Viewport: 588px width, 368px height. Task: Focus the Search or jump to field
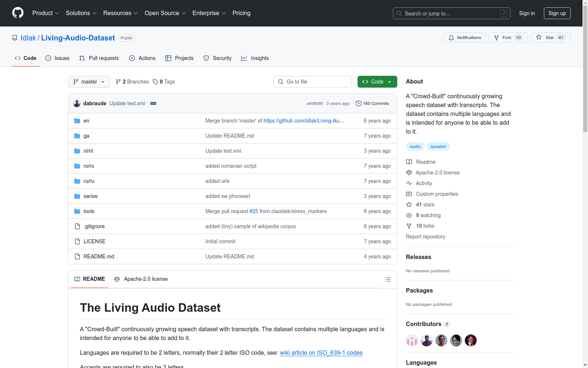[x=452, y=13]
